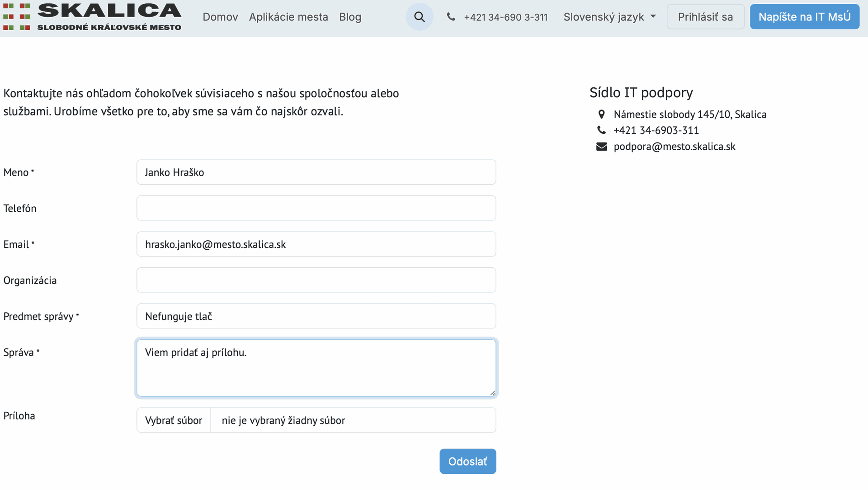Click the map pin address icon
The height and width of the screenshot is (490, 868).
click(601, 114)
